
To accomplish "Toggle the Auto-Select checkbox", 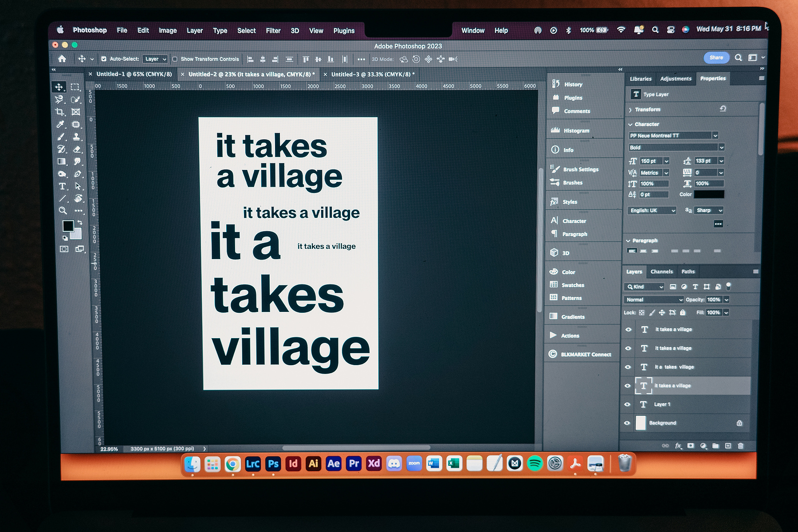I will click(x=104, y=59).
